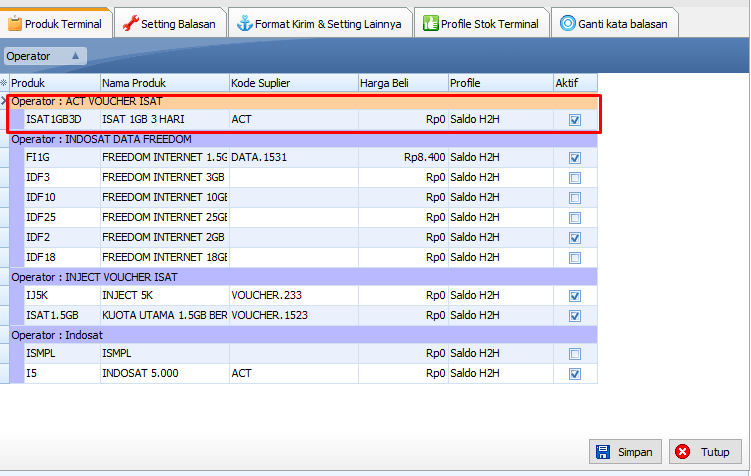
Task: Collapse group Operator : Indosat
Action: pyautogui.click(x=304, y=335)
